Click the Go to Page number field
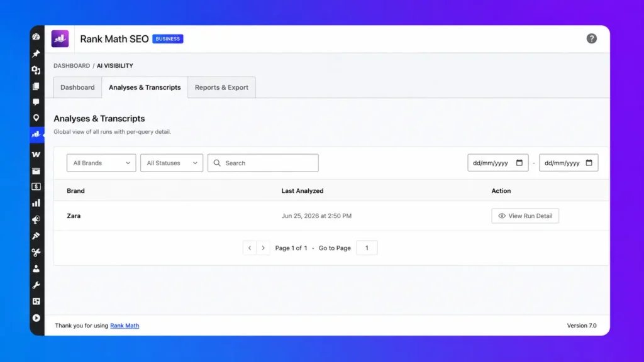 click(x=367, y=248)
